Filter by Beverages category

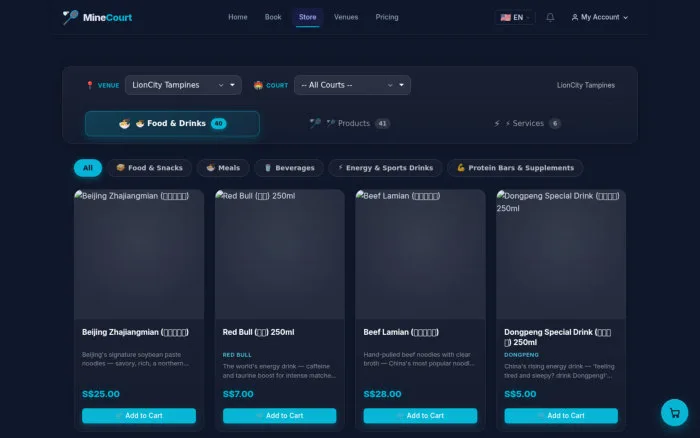coord(289,168)
